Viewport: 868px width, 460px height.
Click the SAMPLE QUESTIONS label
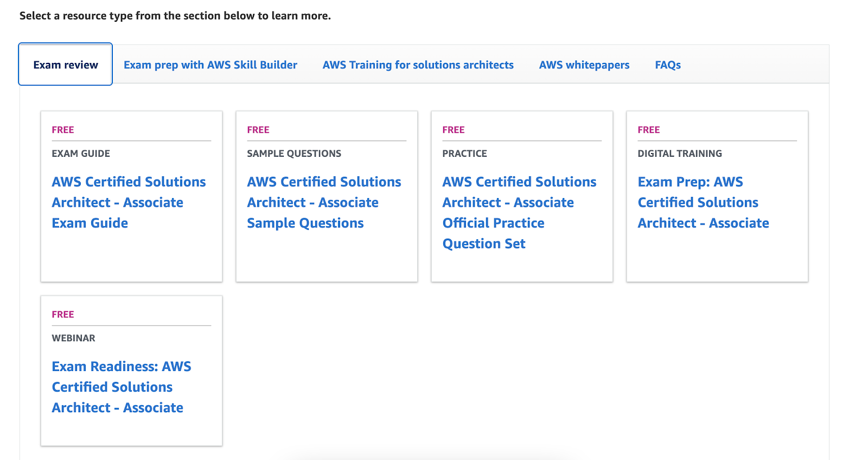coord(294,154)
